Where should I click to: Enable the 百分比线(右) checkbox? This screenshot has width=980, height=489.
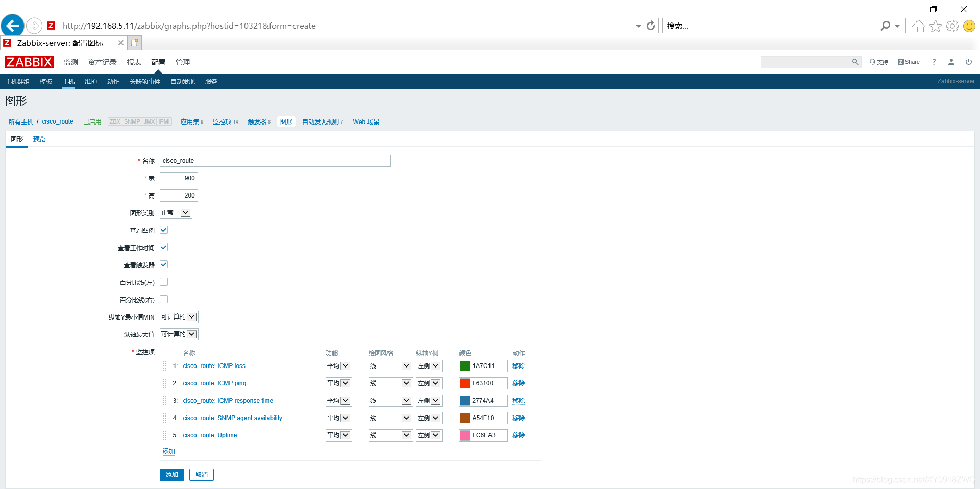tap(164, 300)
